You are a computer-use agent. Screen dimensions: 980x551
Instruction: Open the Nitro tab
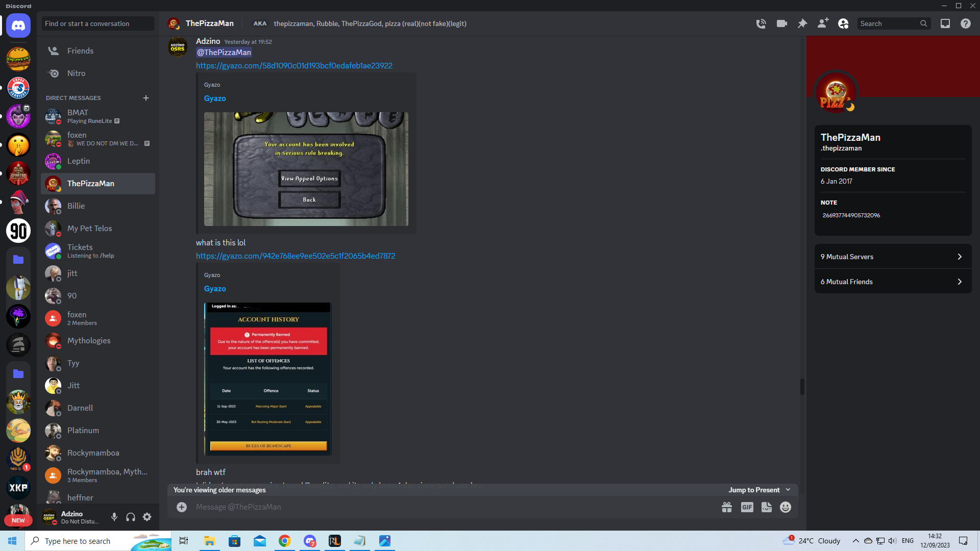click(76, 73)
